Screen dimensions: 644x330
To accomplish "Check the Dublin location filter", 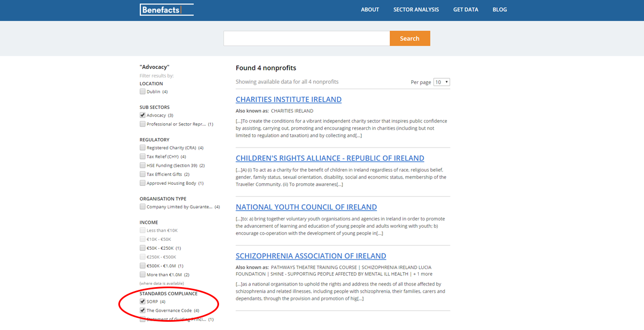I will pos(143,92).
